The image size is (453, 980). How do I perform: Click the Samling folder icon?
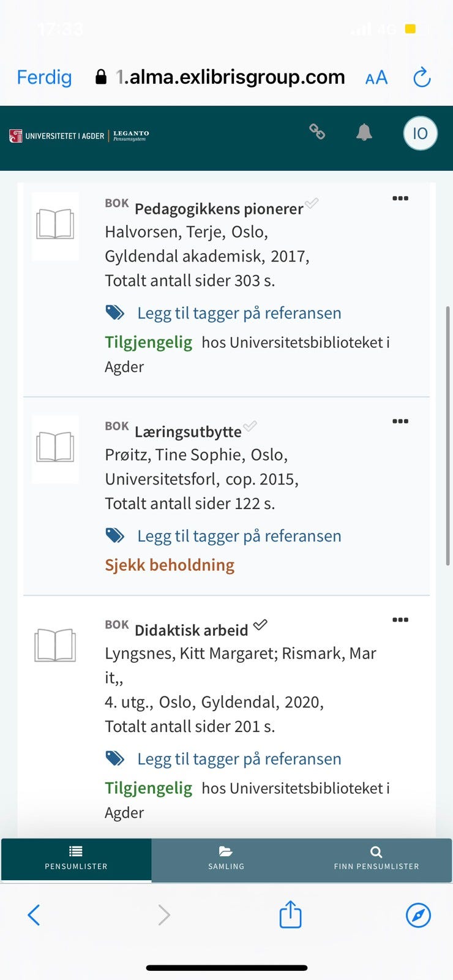pos(226,851)
